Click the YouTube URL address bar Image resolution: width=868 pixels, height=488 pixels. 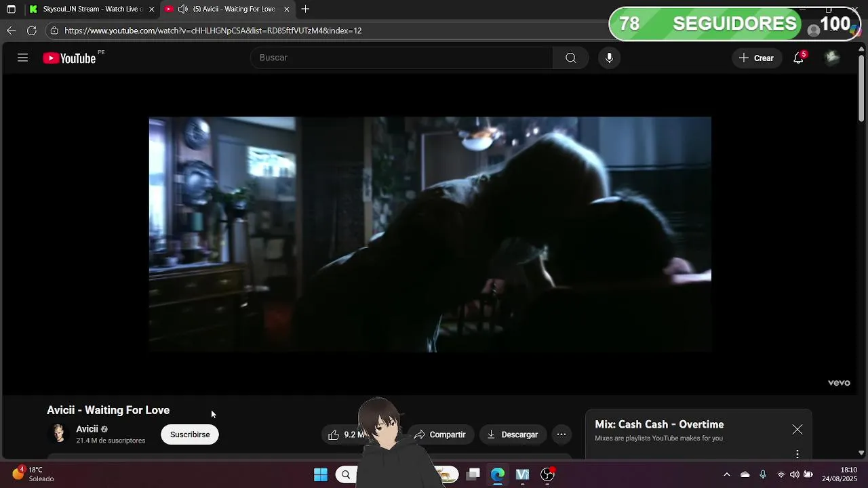213,30
